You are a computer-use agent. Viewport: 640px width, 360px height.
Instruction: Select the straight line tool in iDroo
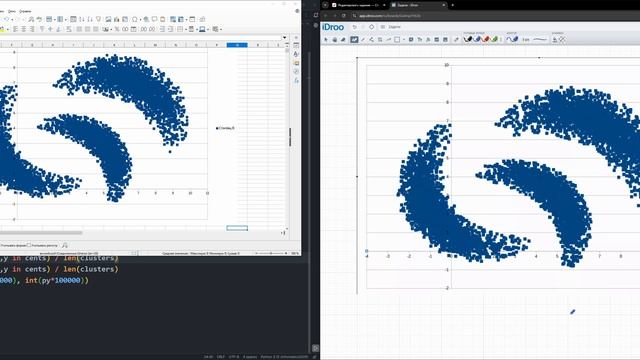[x=362, y=40]
